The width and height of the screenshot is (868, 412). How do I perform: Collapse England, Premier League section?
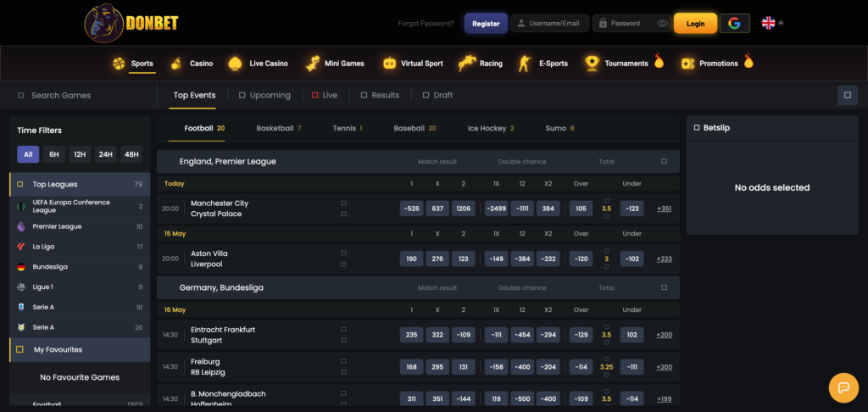click(x=665, y=162)
